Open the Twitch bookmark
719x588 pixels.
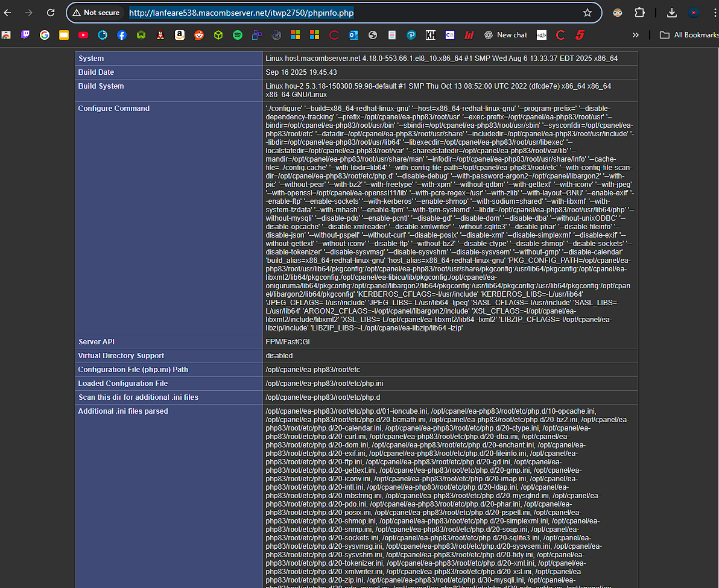[x=25, y=35]
